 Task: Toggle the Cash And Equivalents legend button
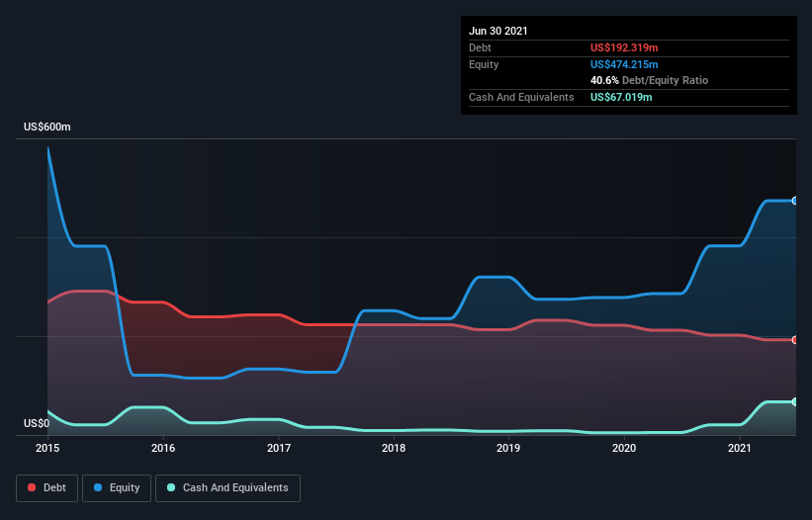[x=227, y=488]
